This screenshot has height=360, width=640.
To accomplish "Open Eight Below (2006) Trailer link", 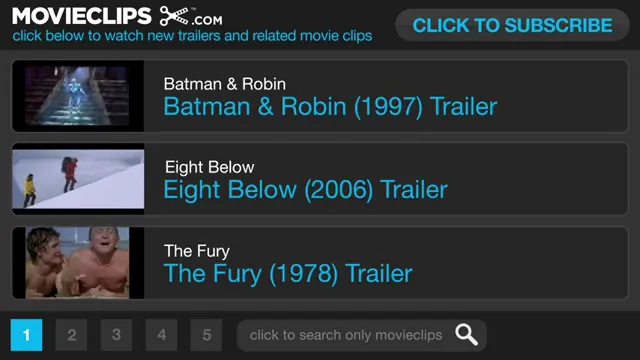I will 305,190.
